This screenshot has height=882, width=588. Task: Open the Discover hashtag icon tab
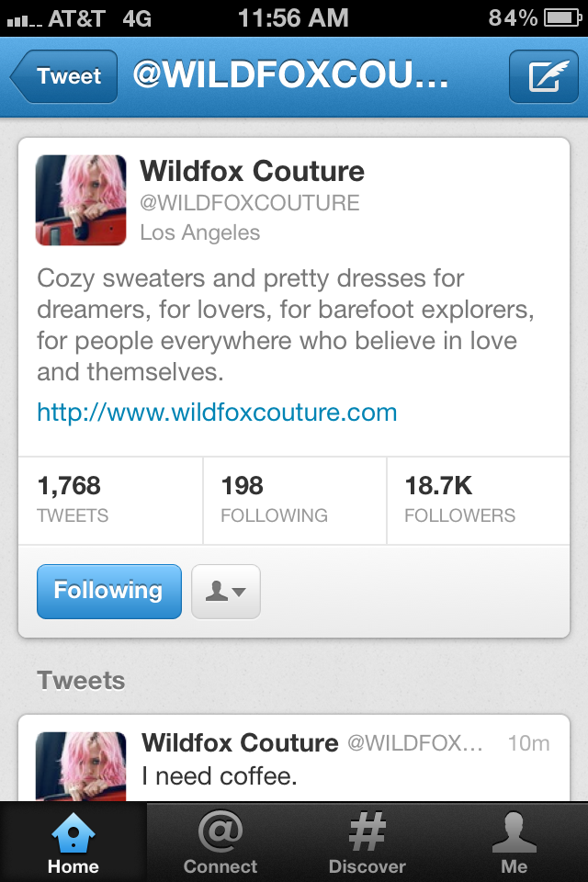[x=367, y=842]
